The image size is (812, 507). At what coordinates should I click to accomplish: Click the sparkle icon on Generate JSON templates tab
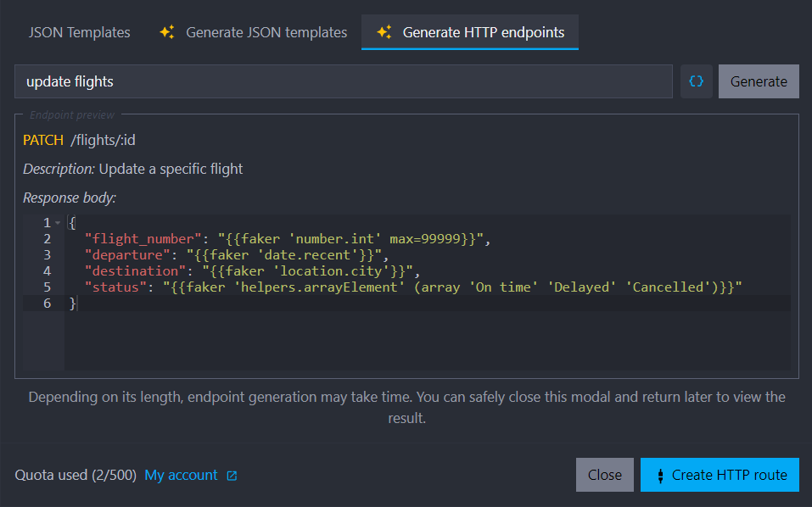pos(167,32)
